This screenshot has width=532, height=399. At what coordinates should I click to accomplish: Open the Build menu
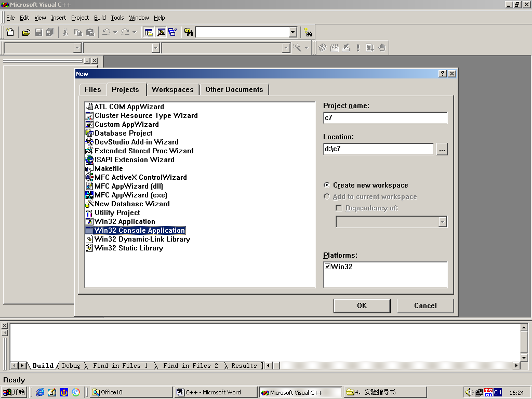point(100,18)
